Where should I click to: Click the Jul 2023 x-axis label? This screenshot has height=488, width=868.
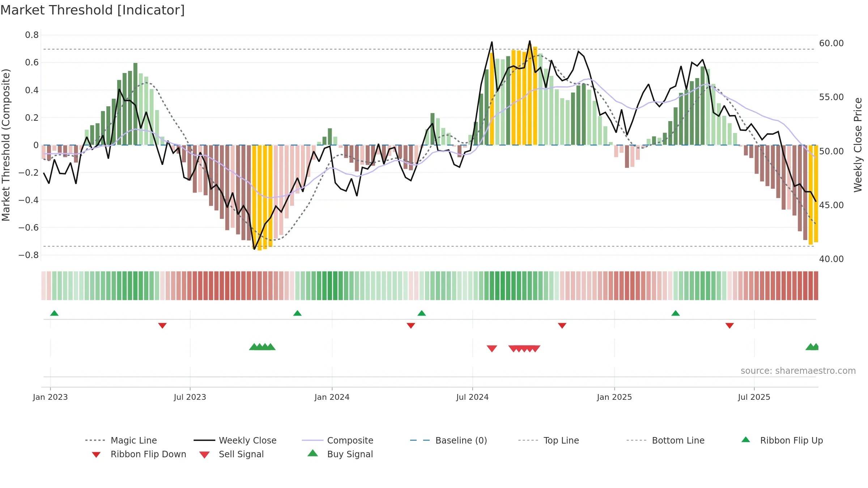click(x=190, y=397)
